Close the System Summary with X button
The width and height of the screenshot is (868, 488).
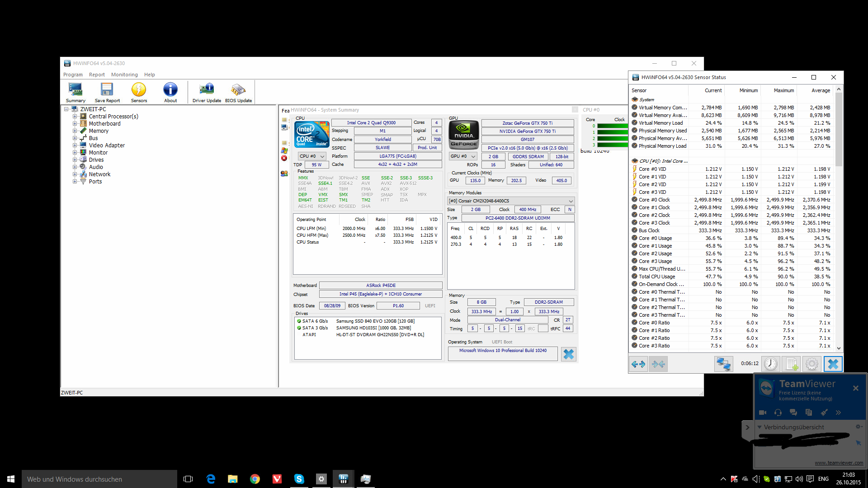coord(568,354)
